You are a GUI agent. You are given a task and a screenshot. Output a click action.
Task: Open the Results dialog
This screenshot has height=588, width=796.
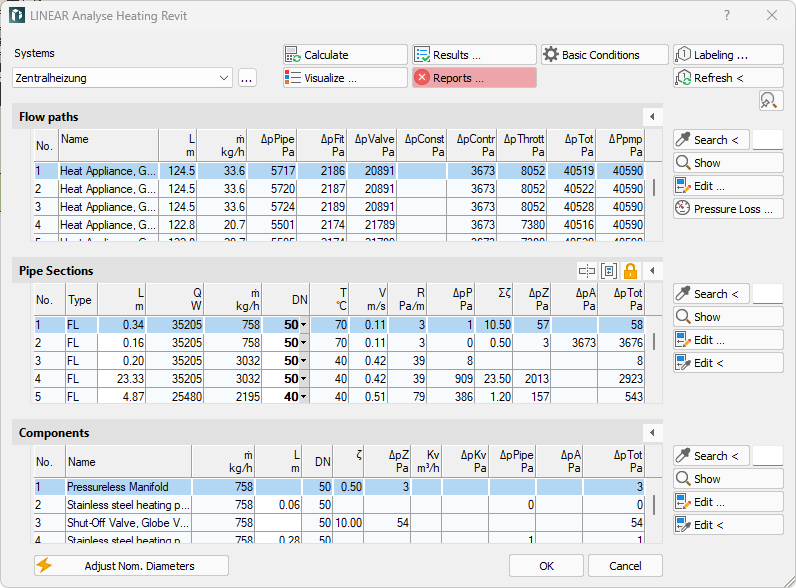click(474, 55)
